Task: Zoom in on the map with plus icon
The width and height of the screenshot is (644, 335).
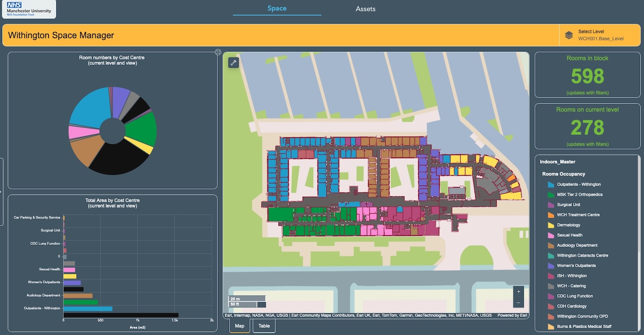Action: click(519, 292)
